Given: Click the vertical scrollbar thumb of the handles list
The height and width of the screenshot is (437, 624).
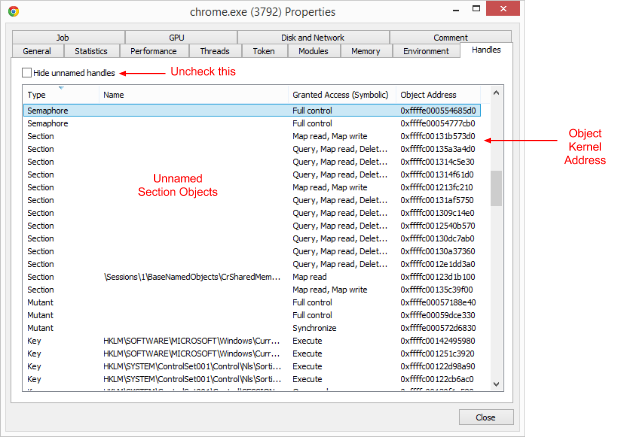Looking at the screenshot, I should click(496, 188).
